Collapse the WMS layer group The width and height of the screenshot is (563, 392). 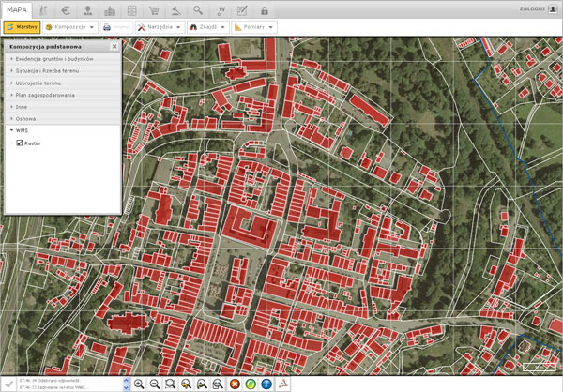coord(63,130)
